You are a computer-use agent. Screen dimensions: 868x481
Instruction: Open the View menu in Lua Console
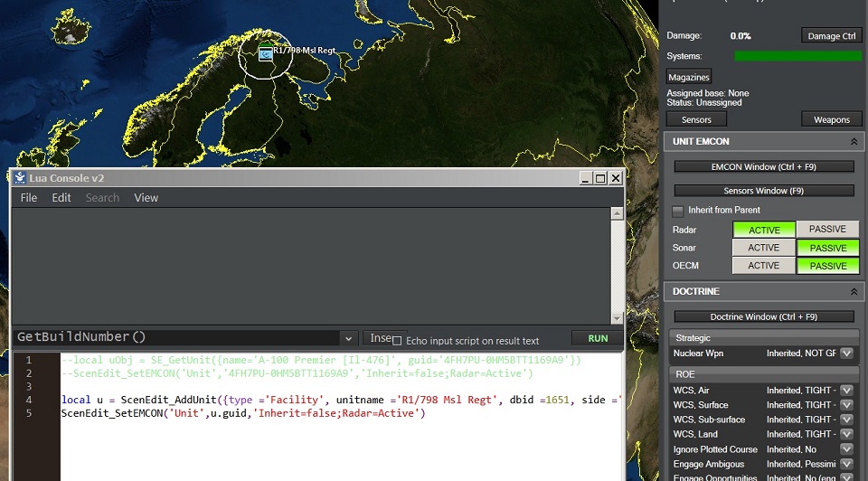146,198
